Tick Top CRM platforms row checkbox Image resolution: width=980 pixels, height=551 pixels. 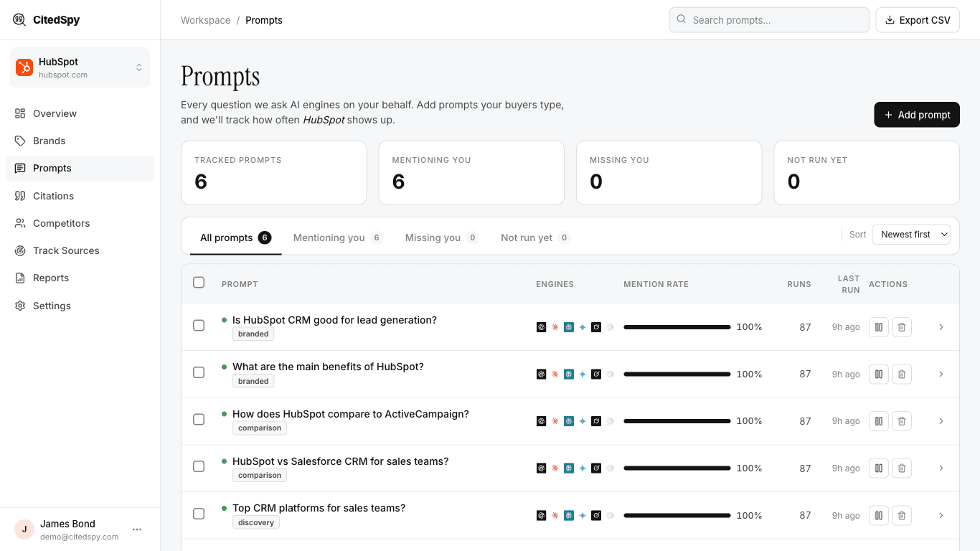pos(199,514)
